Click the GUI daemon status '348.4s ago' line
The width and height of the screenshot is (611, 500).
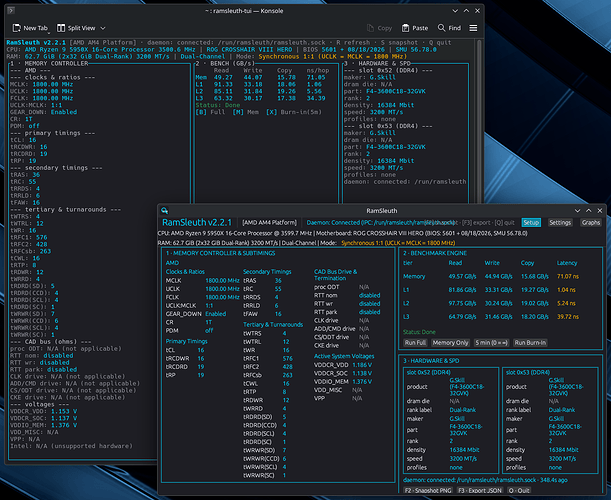(485, 480)
